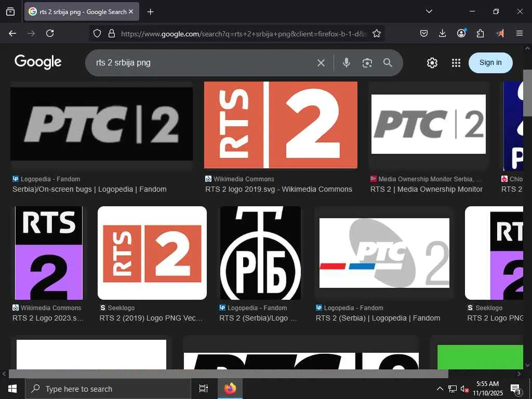Submit search with magnifying glass
Screen dimensions: 532x399
click(388, 63)
